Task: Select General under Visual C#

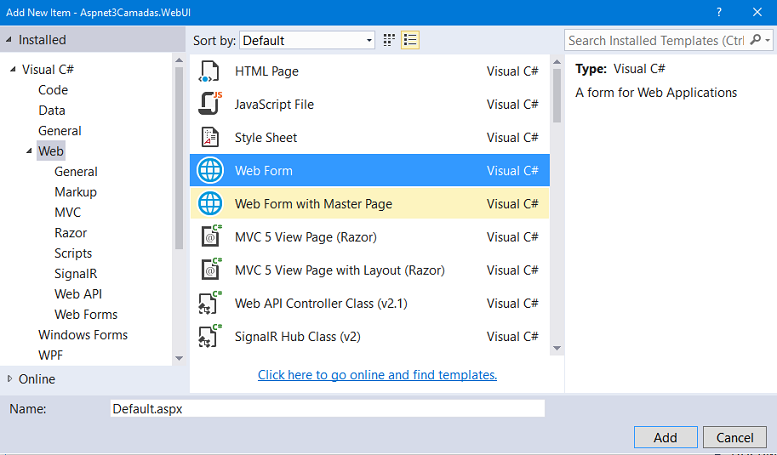Action: click(x=60, y=130)
